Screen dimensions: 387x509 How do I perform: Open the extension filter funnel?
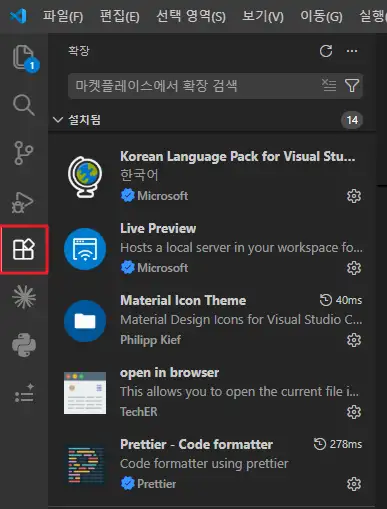coord(352,86)
